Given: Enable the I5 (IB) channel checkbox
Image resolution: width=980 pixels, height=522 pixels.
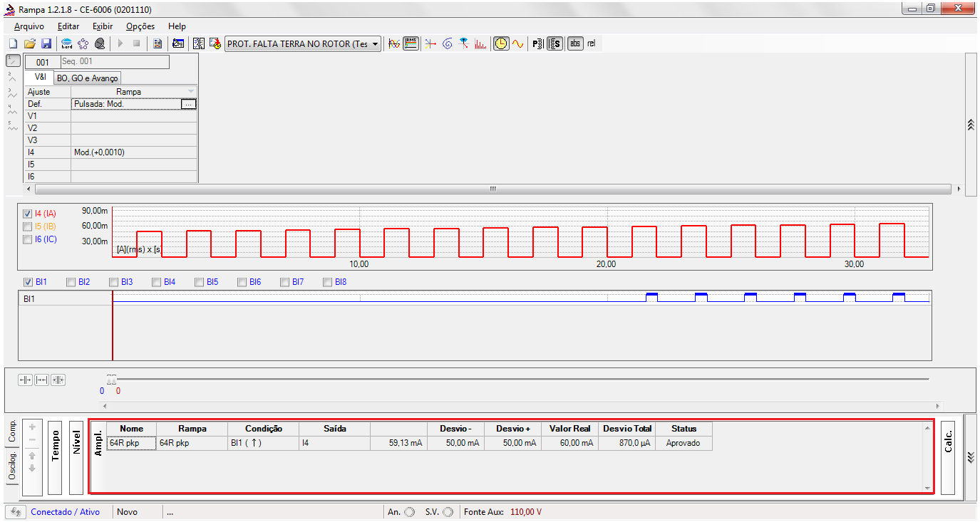Looking at the screenshot, I should [28, 226].
